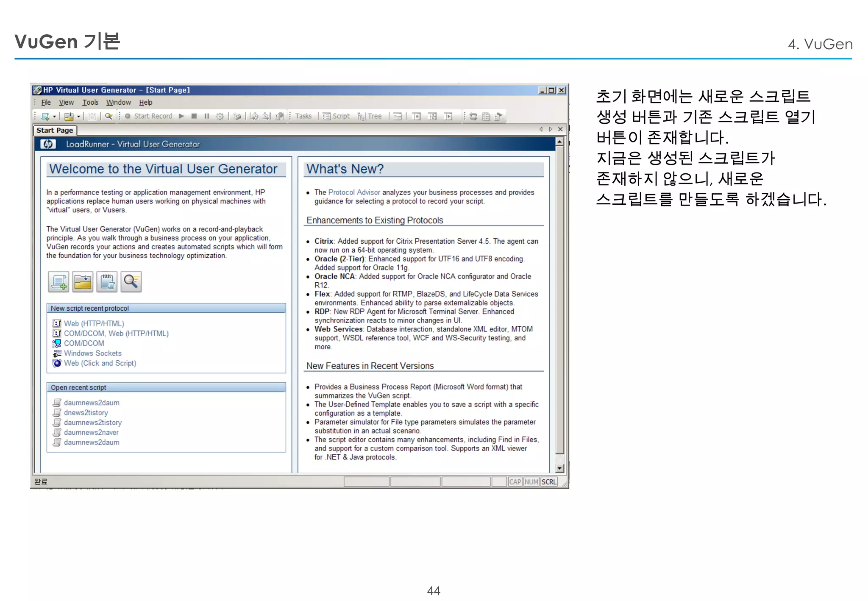868x601 pixels.
Task: Click the 'New Features in Recent Versions' heading
Action: point(370,366)
